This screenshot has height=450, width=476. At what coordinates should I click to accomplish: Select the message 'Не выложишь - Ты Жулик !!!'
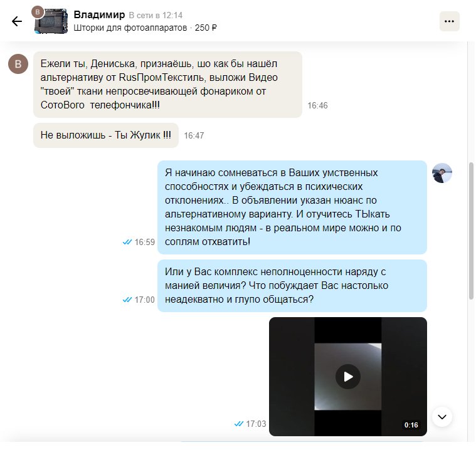tap(106, 135)
